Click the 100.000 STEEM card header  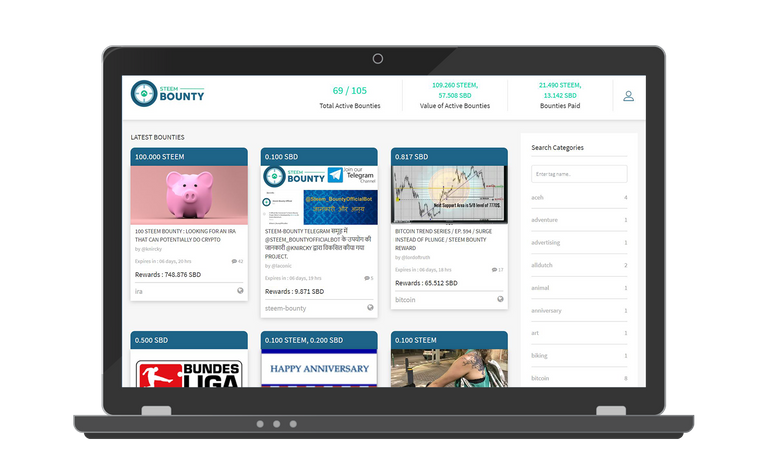(189, 157)
